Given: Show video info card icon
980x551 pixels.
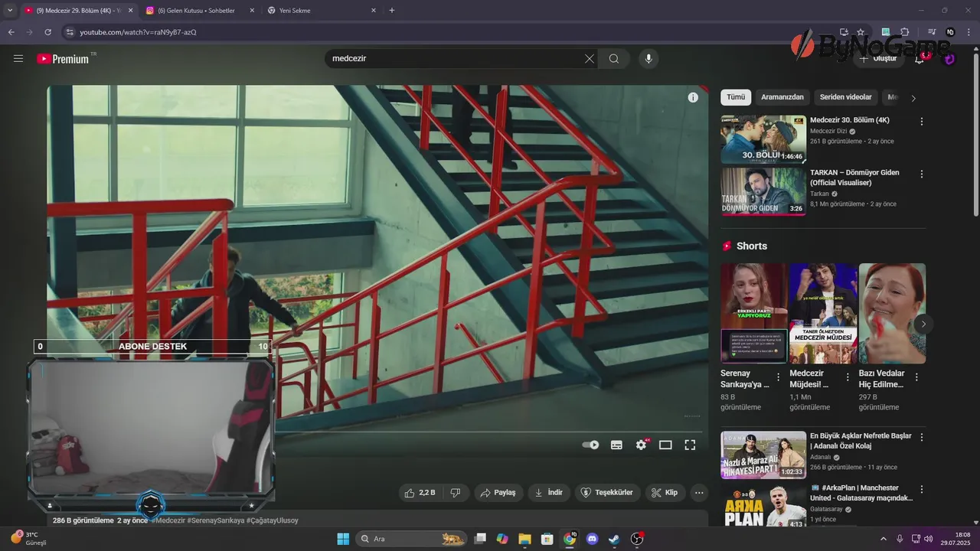Looking at the screenshot, I should (693, 97).
